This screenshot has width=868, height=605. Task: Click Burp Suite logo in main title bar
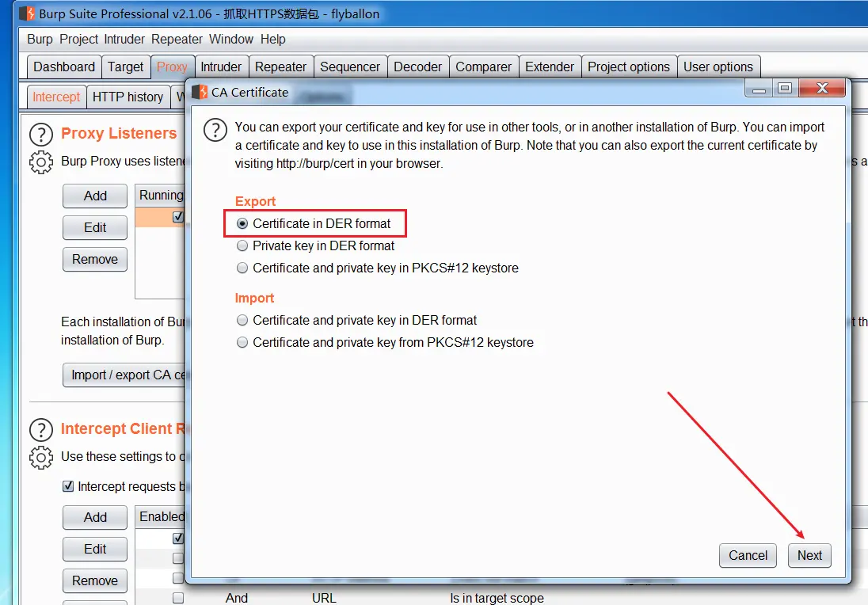click(x=27, y=13)
